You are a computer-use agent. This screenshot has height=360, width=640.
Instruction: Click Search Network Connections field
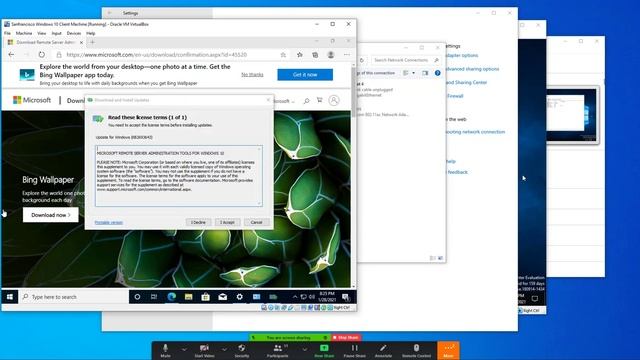(406, 60)
